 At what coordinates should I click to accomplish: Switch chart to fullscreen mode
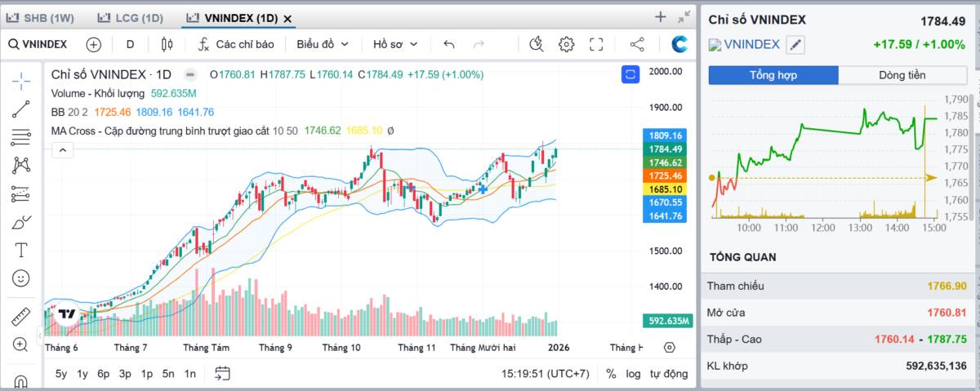596,44
